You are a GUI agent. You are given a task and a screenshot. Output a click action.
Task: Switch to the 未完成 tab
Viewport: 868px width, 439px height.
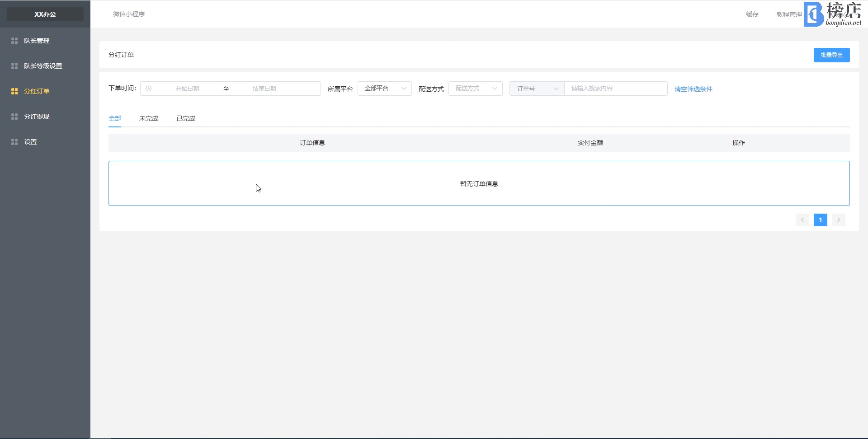coord(149,118)
